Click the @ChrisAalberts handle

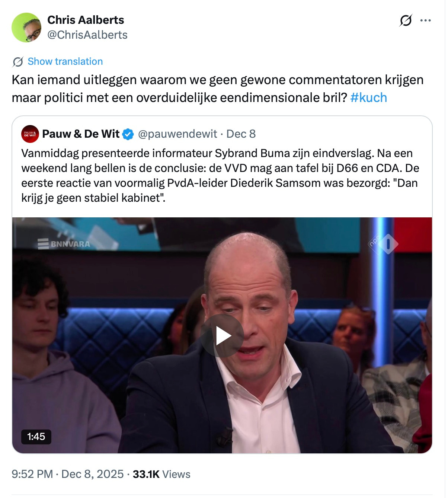[87, 35]
